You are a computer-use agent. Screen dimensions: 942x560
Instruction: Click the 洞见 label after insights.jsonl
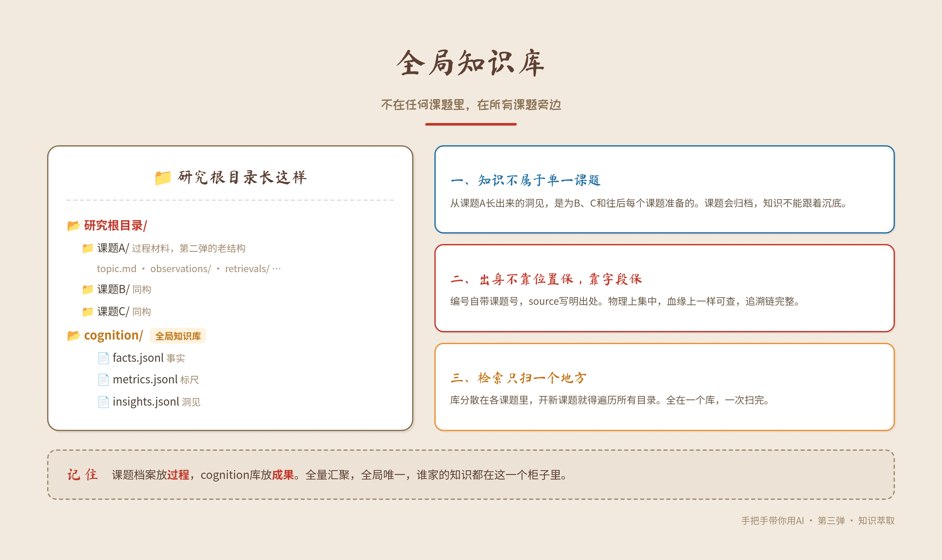point(191,402)
